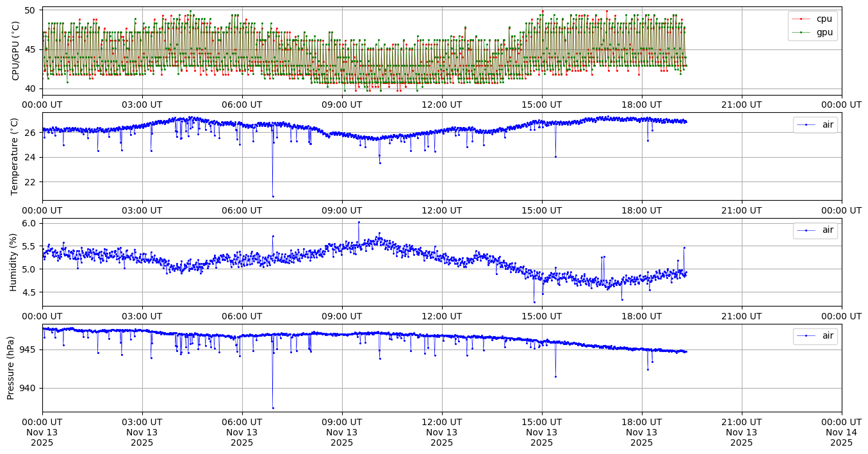Viewport: 868px width, 454px height.
Task: Click the Pressure (hPa) y-axis label
Action: [x=11, y=367]
